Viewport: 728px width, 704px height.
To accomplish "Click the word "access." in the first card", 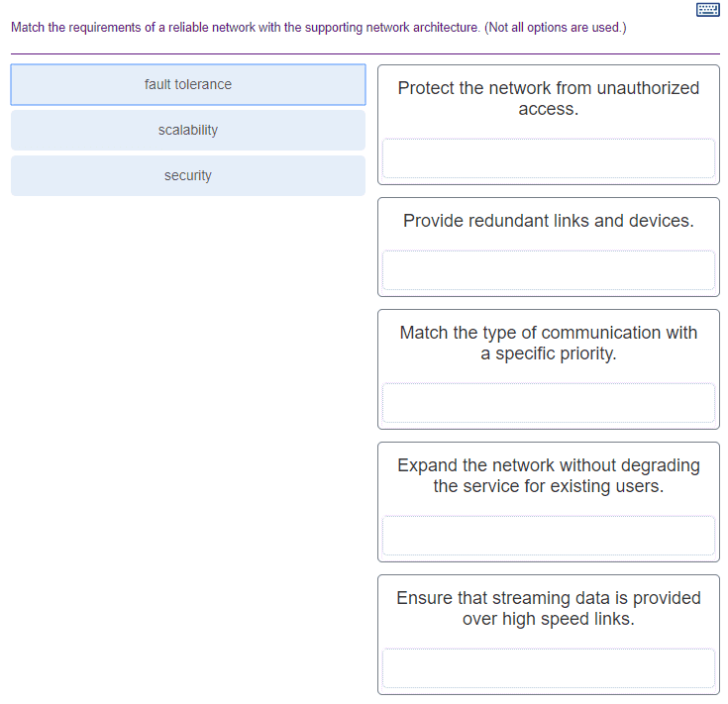I will [548, 109].
